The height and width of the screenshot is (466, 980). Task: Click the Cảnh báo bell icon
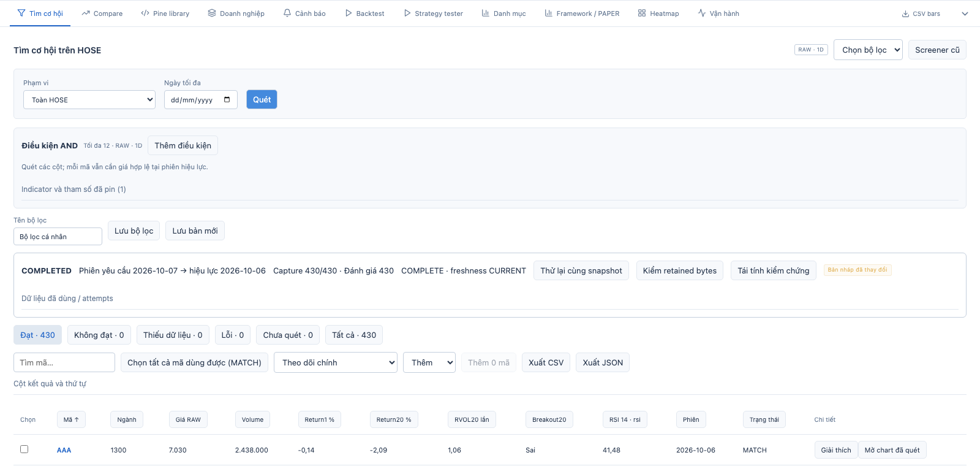click(x=287, y=13)
